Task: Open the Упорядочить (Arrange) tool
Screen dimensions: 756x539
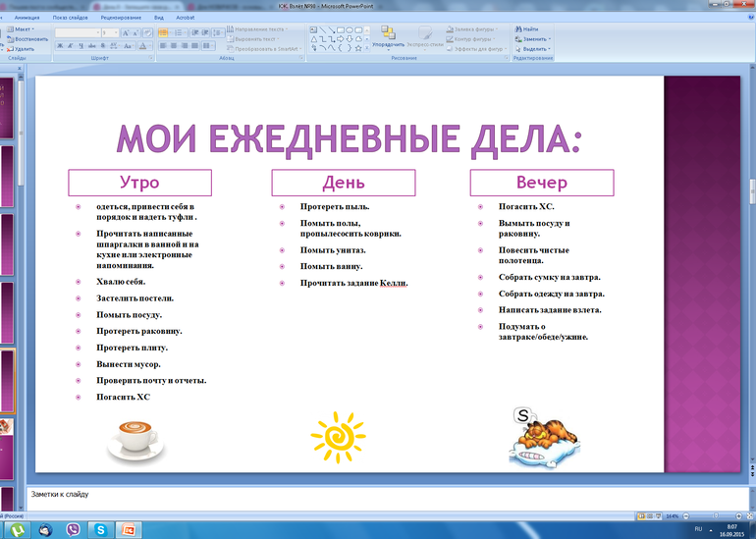Action: [x=389, y=37]
